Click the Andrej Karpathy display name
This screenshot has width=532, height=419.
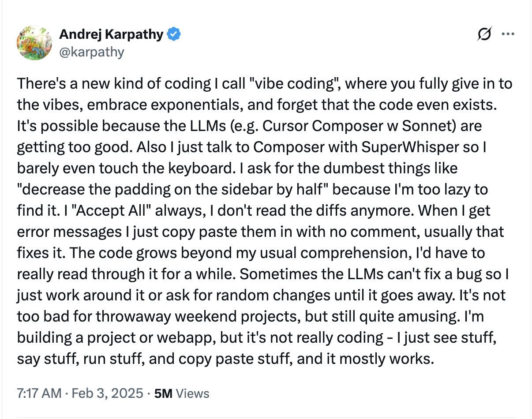[x=111, y=34]
